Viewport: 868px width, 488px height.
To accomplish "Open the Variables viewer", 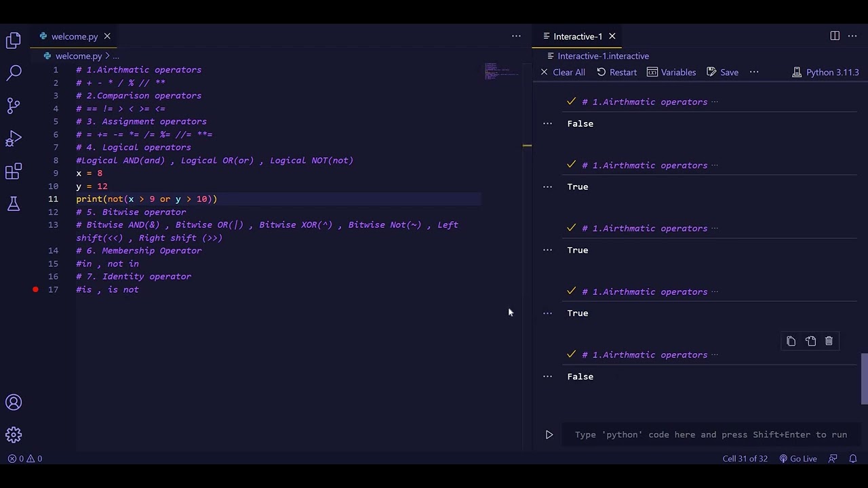I will click(x=671, y=73).
